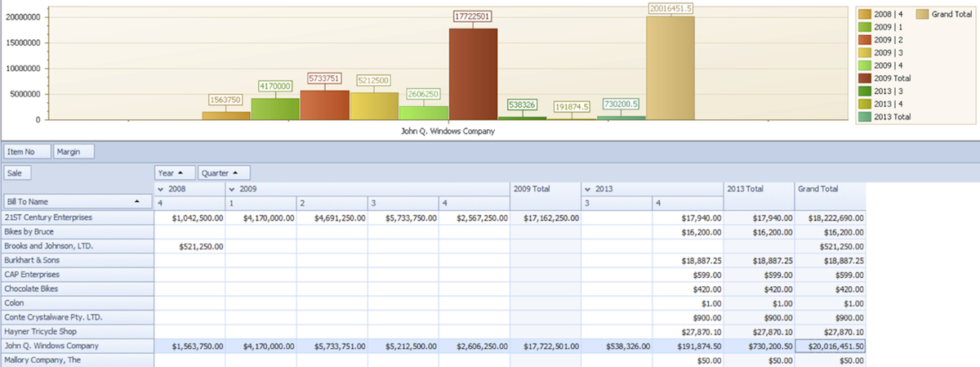Click the Year field header button
The height and width of the screenshot is (367, 980).
click(x=175, y=172)
